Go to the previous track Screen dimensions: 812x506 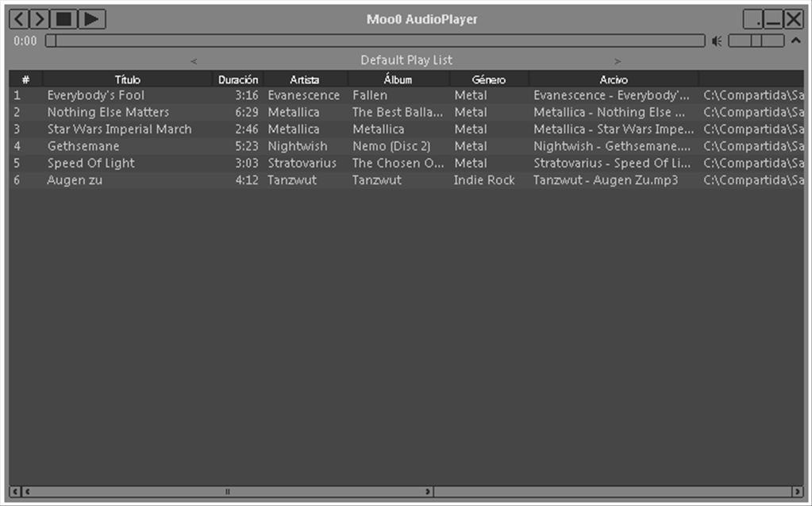point(18,20)
